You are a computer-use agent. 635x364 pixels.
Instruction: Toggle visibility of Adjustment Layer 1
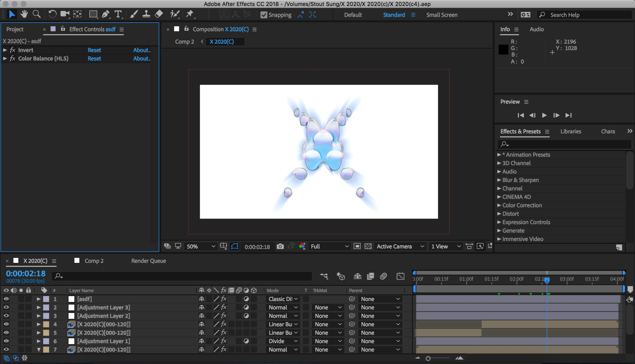(6, 341)
